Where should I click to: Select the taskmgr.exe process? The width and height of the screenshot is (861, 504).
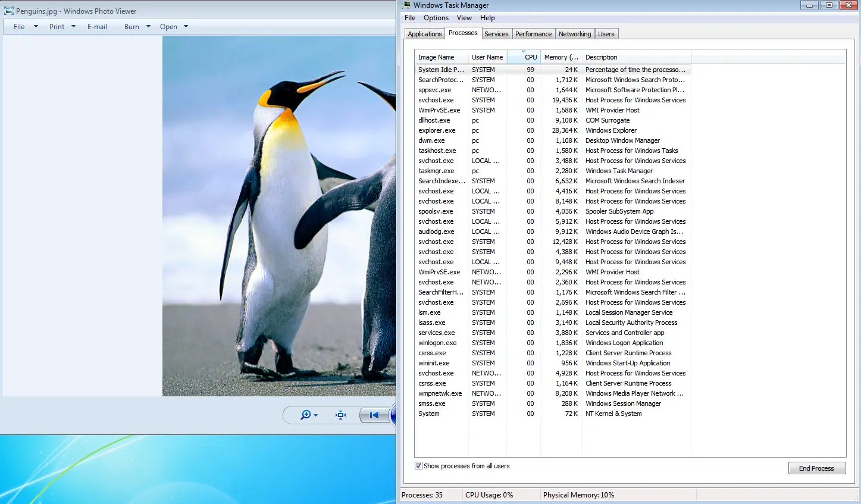[553, 171]
